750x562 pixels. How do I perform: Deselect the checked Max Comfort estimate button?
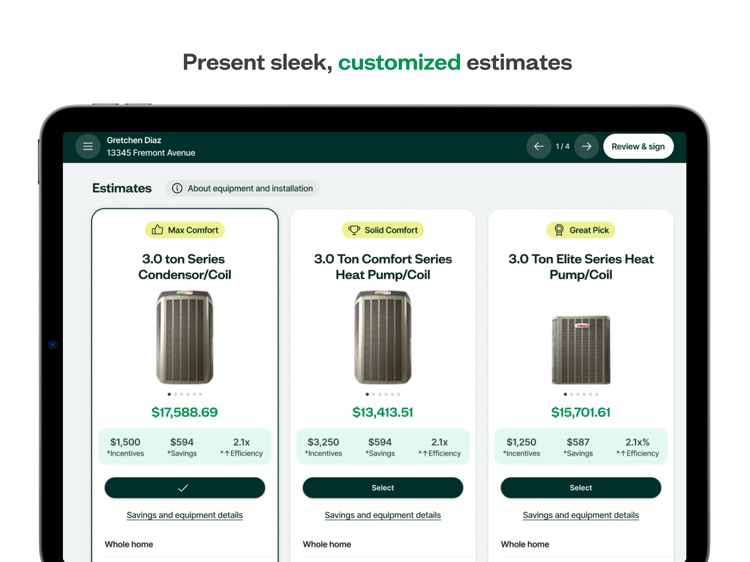pyautogui.click(x=184, y=488)
